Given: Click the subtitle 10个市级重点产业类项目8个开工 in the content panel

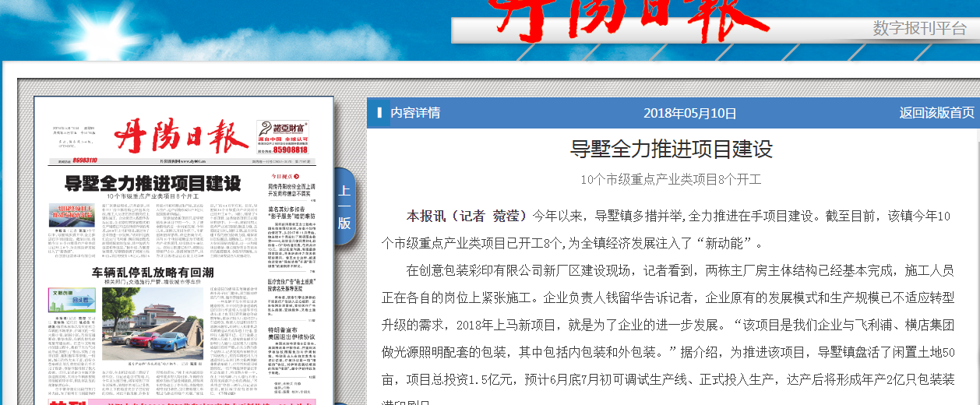Looking at the screenshot, I should [x=671, y=179].
